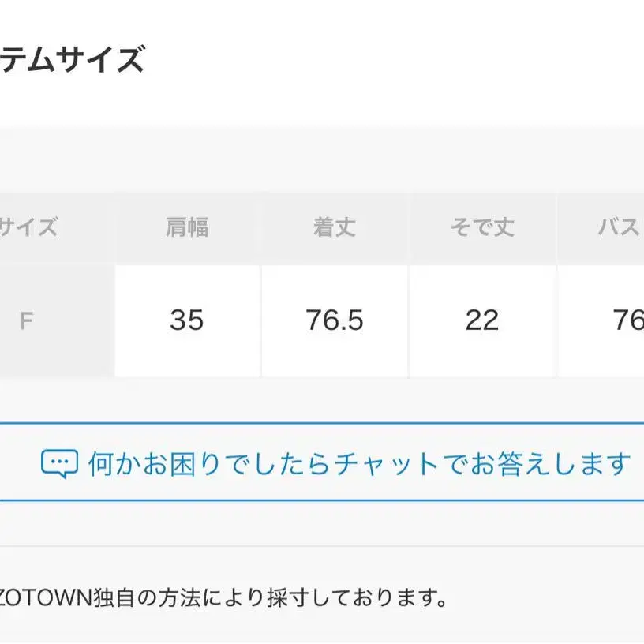The image size is (644, 644).
Task: Click the ZOZOTOWN measurement method note
Action: point(222,597)
